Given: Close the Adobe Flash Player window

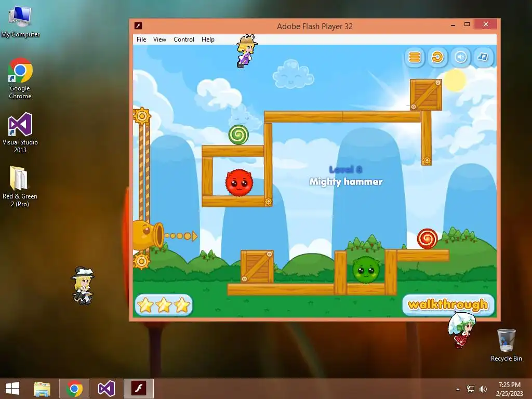Looking at the screenshot, I should 486,24.
